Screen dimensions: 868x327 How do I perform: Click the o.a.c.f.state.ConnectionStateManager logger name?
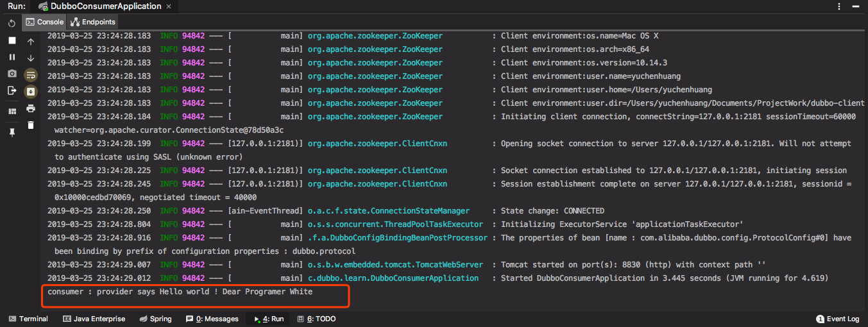(389, 211)
